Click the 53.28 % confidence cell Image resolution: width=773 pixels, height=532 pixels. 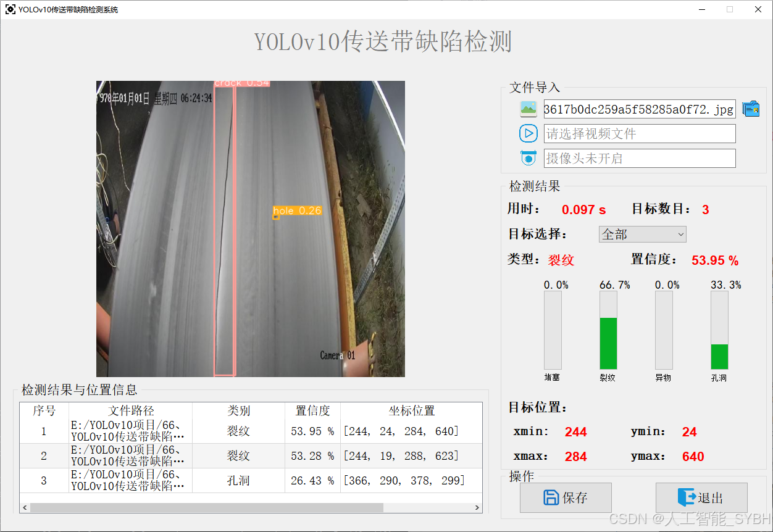312,455
